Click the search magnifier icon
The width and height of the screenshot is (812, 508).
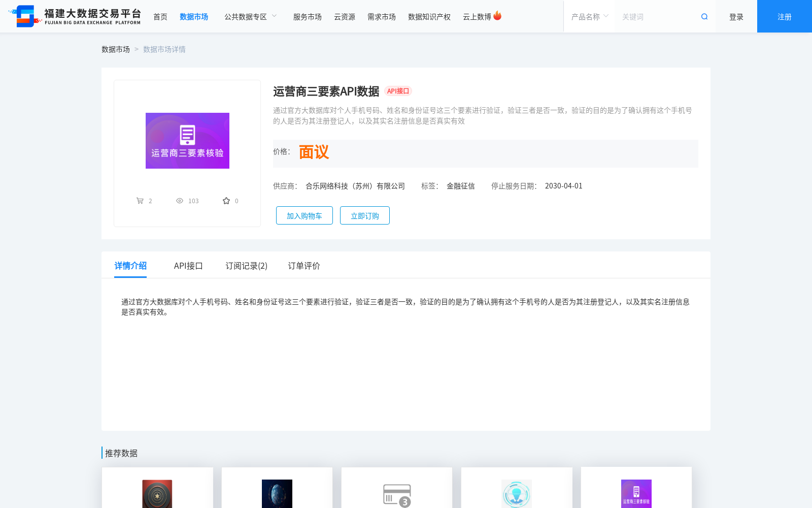(704, 17)
